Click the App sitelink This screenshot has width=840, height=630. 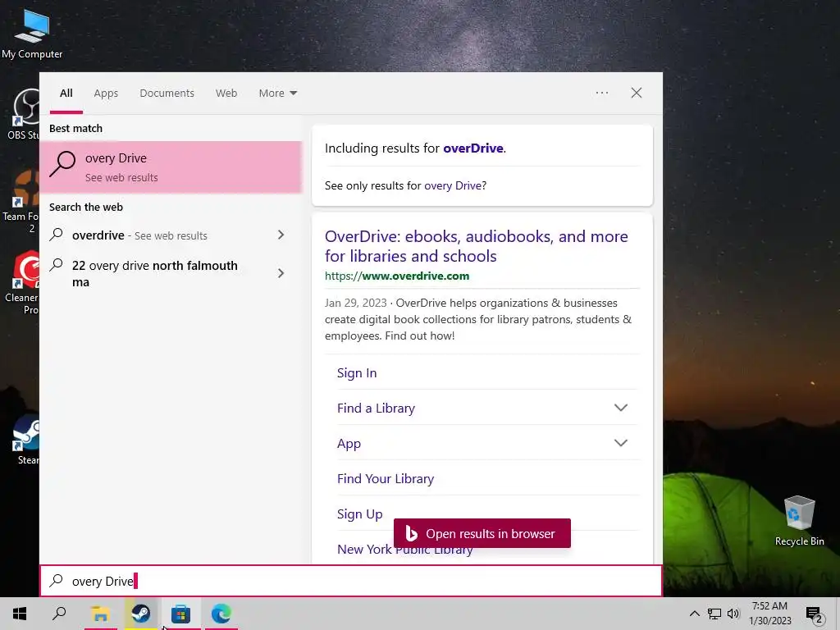(x=349, y=444)
